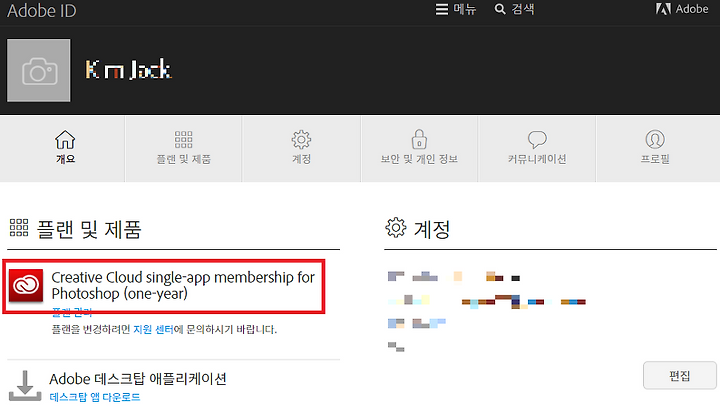Screen dimensions: 720x413
Task: Click the download arrow icon
Action: click(25, 385)
